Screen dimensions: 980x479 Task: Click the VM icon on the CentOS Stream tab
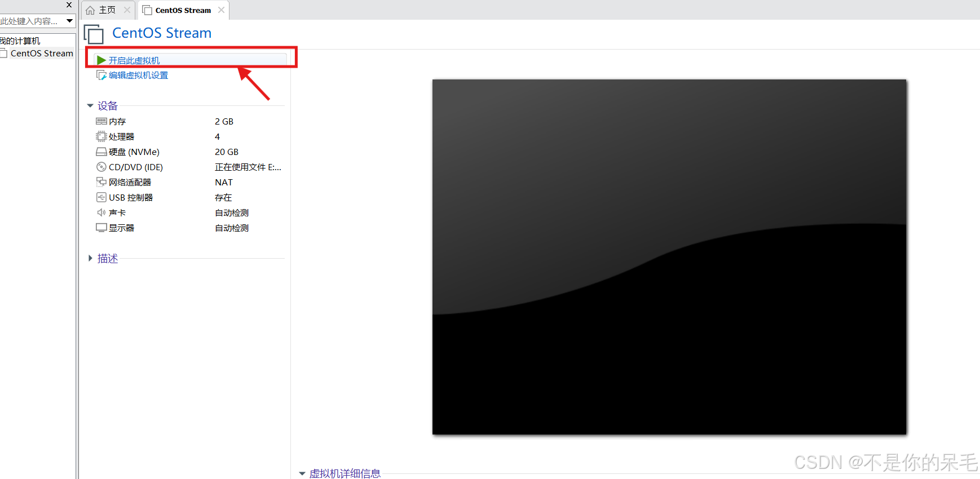(x=147, y=10)
